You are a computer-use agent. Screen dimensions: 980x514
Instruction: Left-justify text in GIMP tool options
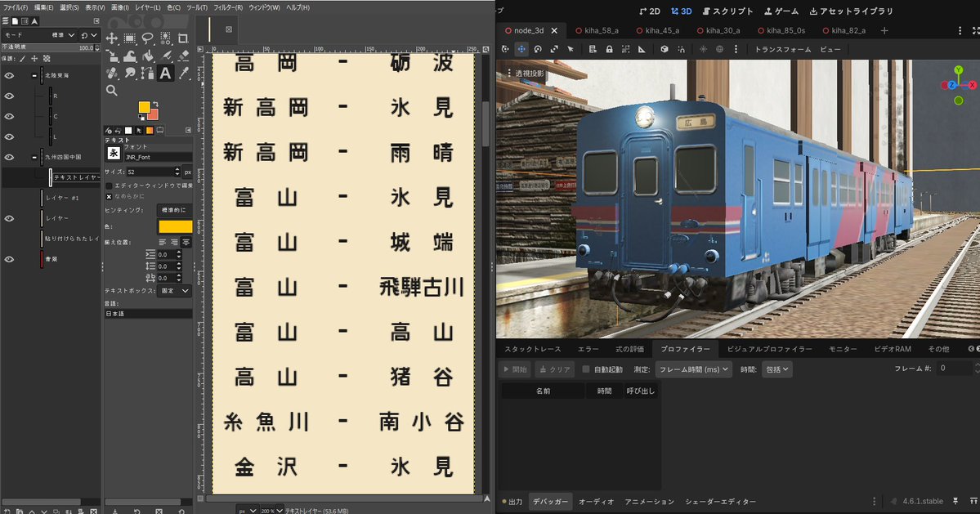point(163,242)
